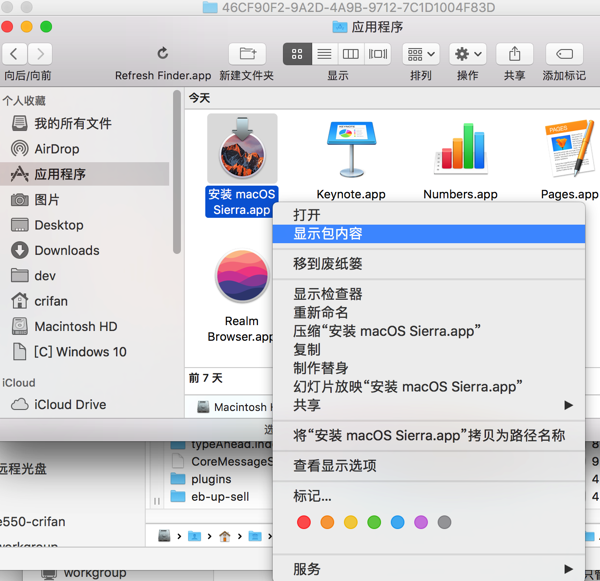600x581 pixels.
Task: Create a new folder with toolbar icon
Action: [247, 54]
